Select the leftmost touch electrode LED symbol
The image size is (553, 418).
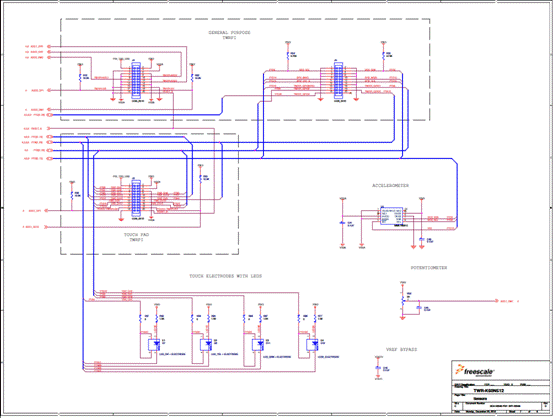[154, 345]
